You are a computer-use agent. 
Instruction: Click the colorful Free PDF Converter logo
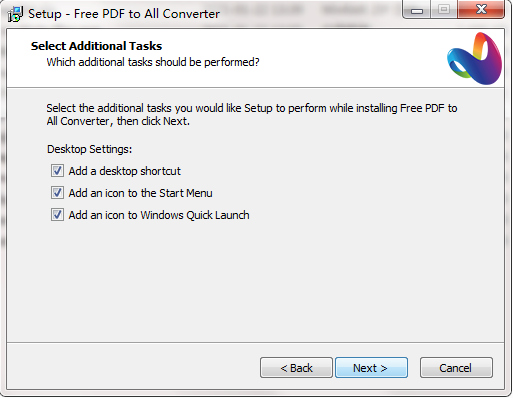(474, 58)
